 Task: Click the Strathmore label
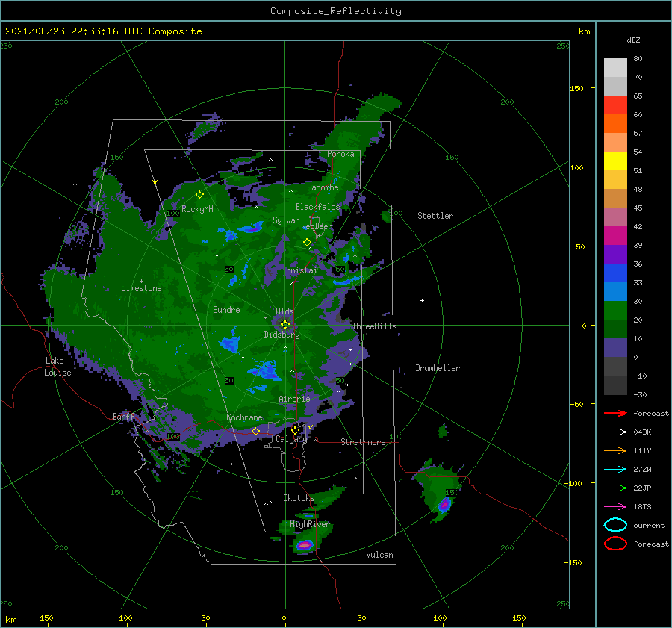[363, 442]
